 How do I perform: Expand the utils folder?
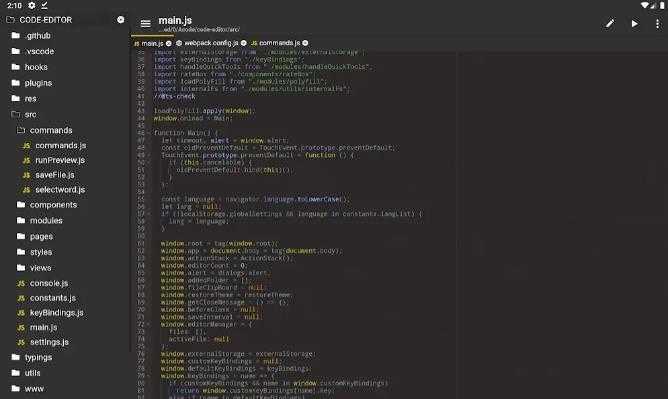[32, 373]
